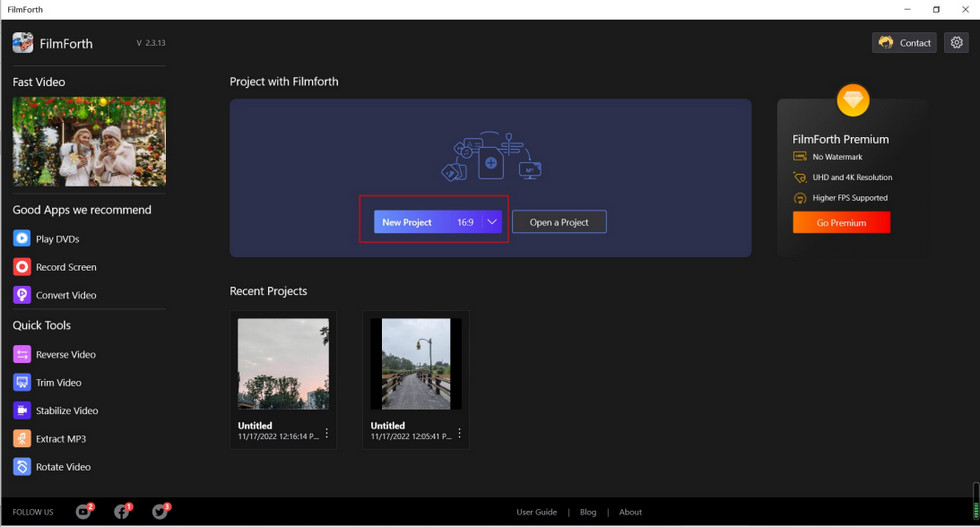
Task: Select the Extract MP3 label
Action: tap(61, 439)
